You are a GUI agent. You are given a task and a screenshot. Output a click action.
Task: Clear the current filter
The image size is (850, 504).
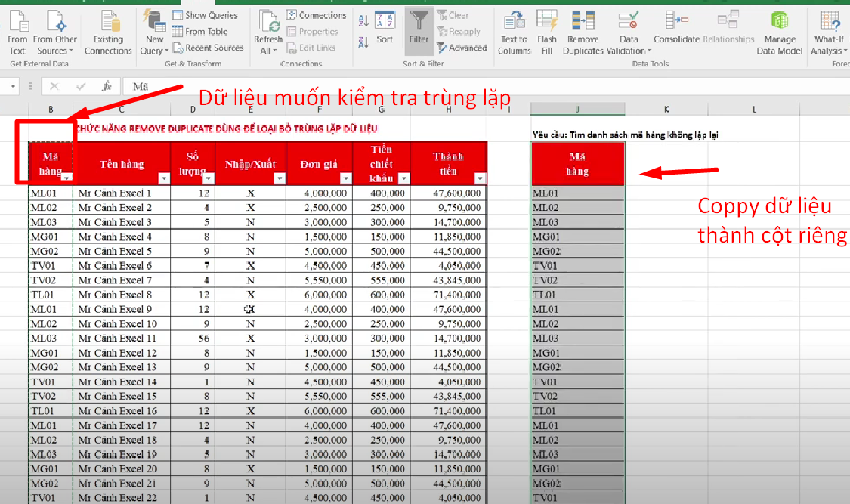454,14
